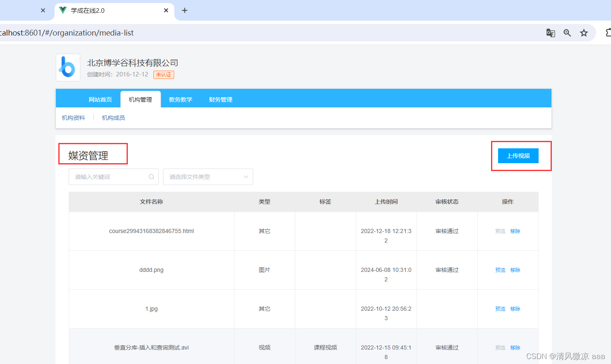Preview the dddd.png file
Image resolution: width=611 pixels, height=364 pixels.
click(500, 270)
